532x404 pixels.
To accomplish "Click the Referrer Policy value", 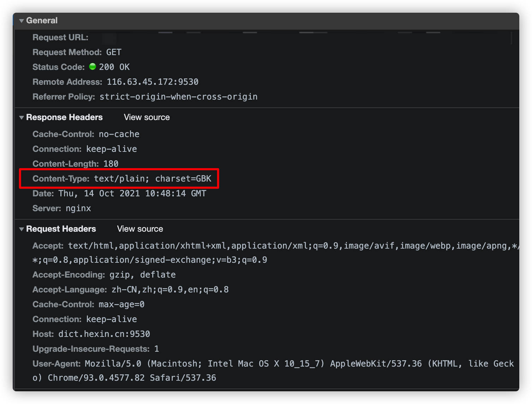I will coord(178,96).
